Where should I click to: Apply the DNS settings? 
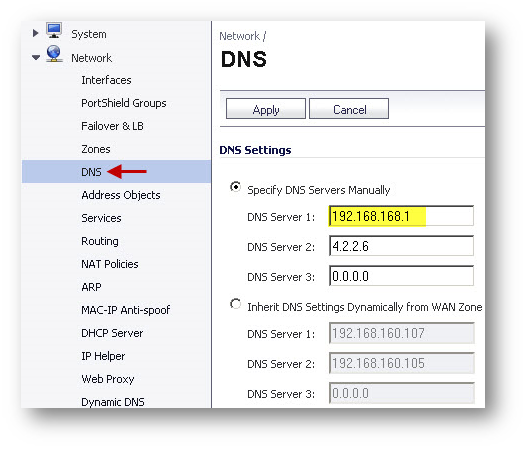[x=266, y=109]
